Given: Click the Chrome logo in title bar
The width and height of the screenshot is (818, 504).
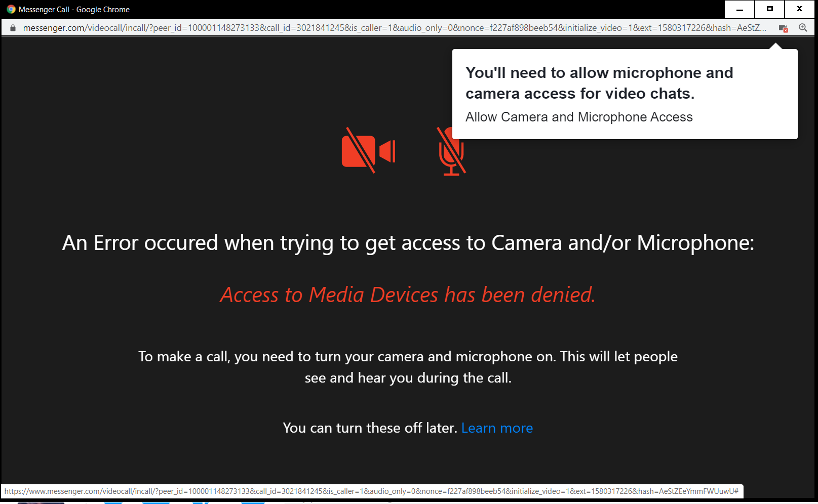Looking at the screenshot, I should click(11, 9).
